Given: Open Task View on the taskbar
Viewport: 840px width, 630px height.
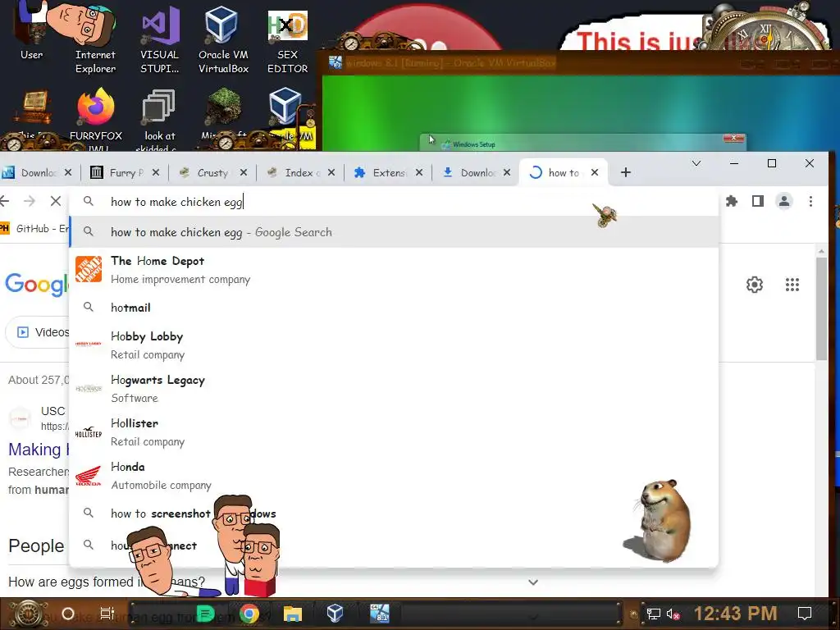Looking at the screenshot, I should pos(107,614).
